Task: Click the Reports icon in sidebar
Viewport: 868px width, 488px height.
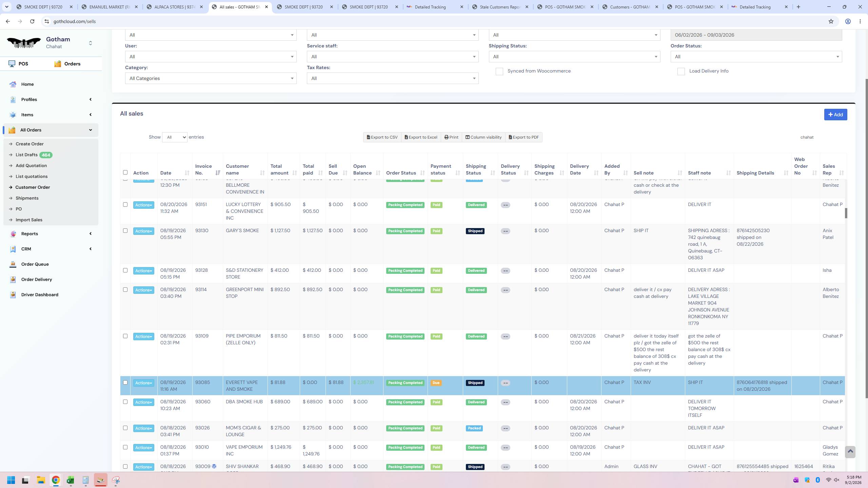Action: tap(13, 234)
